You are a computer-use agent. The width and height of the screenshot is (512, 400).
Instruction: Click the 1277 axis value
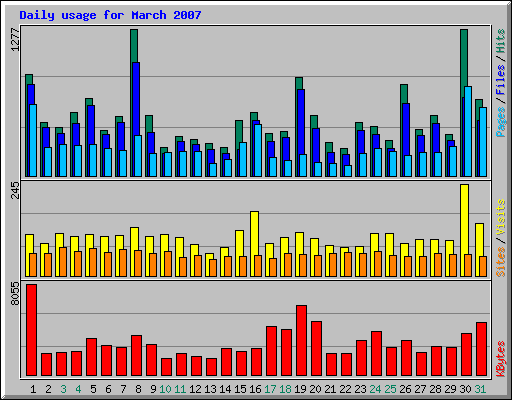tap(15, 40)
